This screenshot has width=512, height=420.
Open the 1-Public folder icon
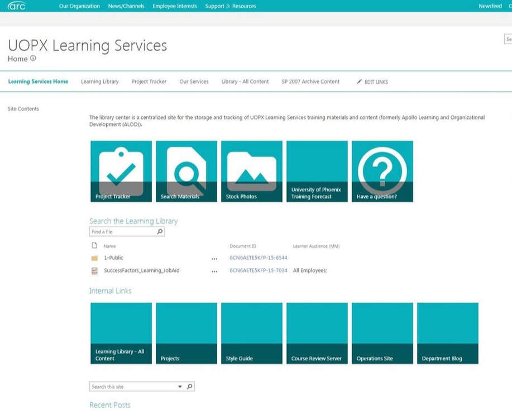94,258
